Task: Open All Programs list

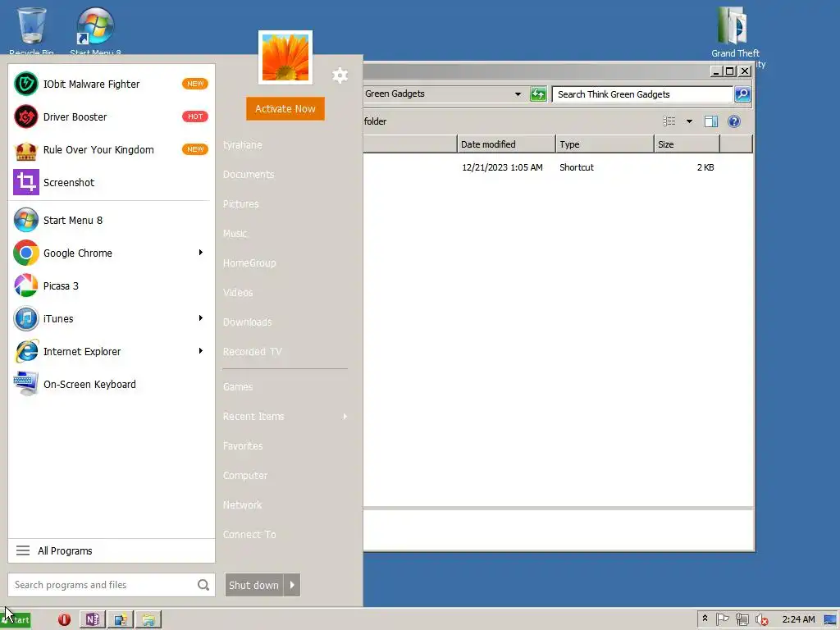Action: [112, 550]
